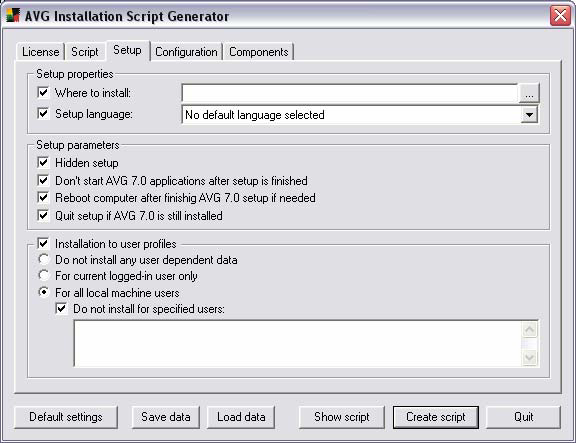576x443 pixels.
Task: Switch to the Components tab
Action: (259, 52)
